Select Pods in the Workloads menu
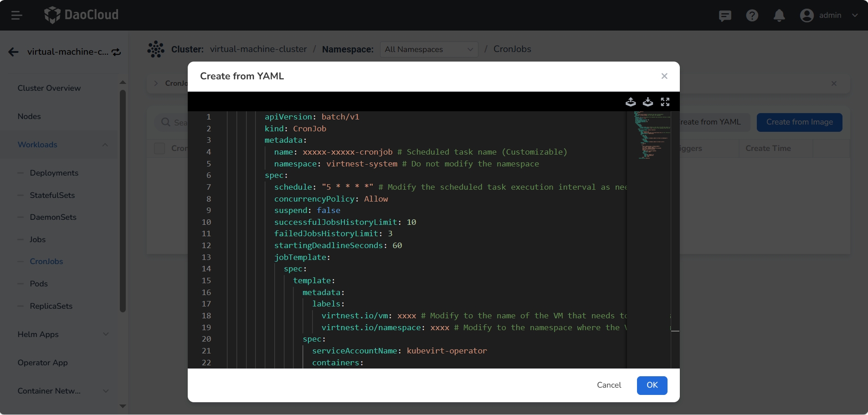The width and height of the screenshot is (868, 415). pyautogui.click(x=38, y=284)
